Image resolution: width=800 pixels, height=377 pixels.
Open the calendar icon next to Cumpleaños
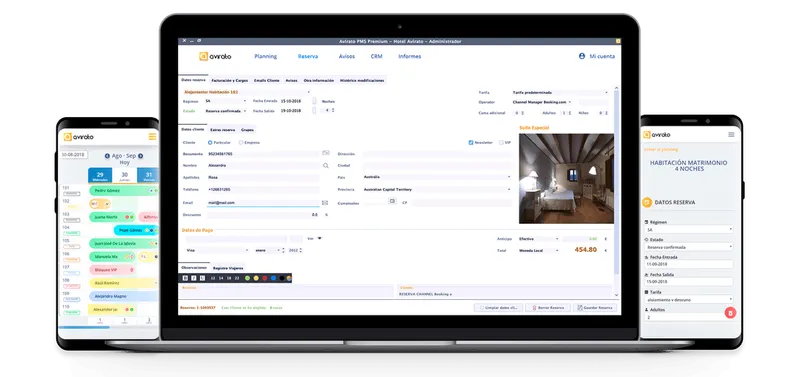(x=392, y=202)
